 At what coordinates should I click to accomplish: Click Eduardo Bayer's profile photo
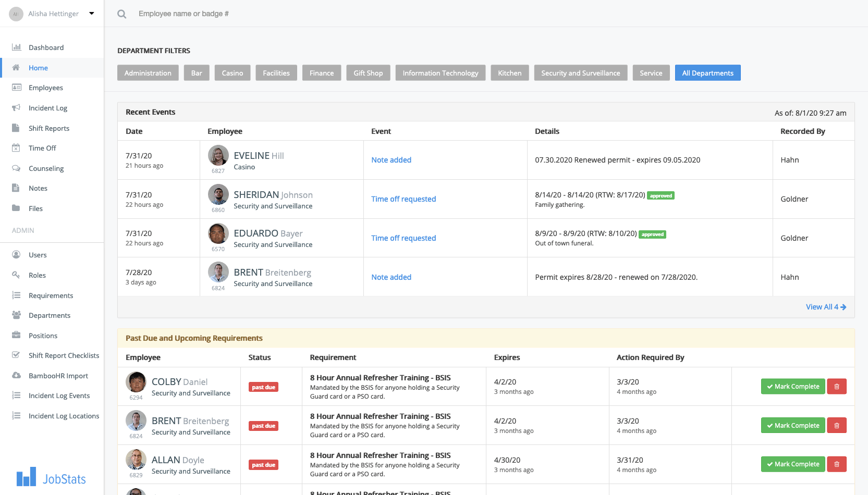[x=218, y=233]
